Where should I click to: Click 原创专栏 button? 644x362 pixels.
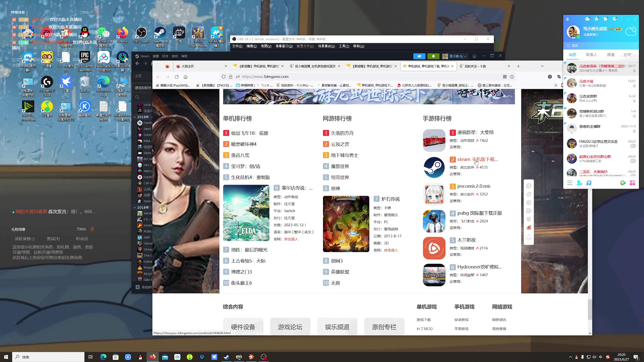[384, 327]
